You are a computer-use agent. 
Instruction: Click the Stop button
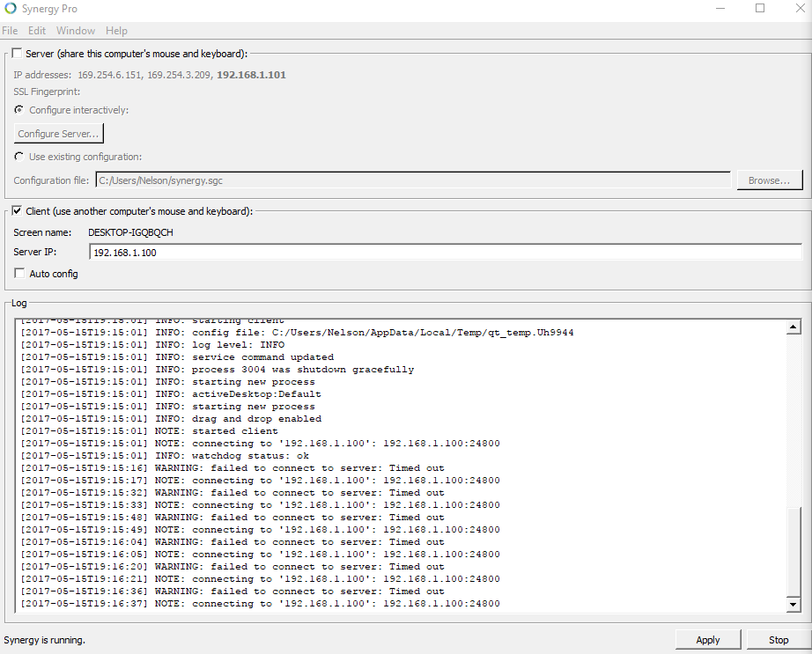click(779, 640)
